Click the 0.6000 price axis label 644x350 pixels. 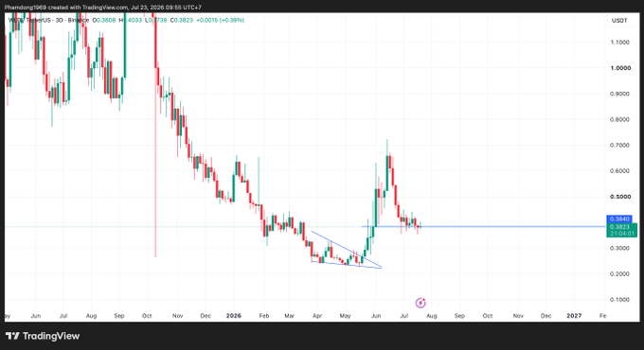click(x=619, y=171)
